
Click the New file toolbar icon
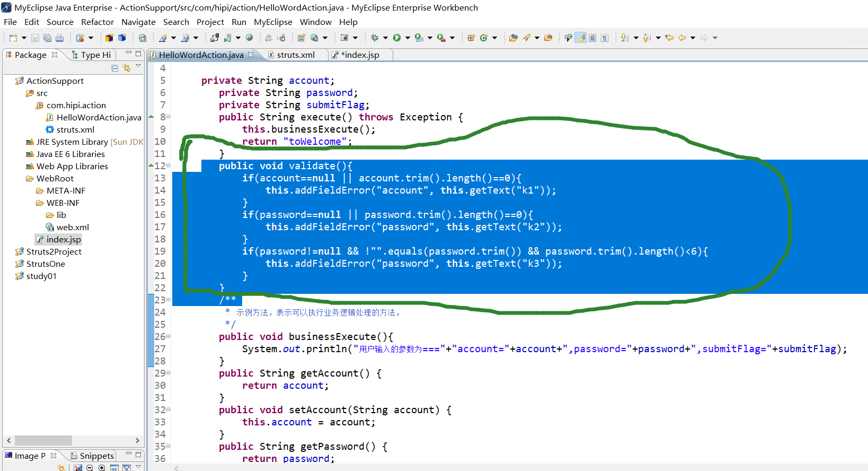(x=13, y=38)
